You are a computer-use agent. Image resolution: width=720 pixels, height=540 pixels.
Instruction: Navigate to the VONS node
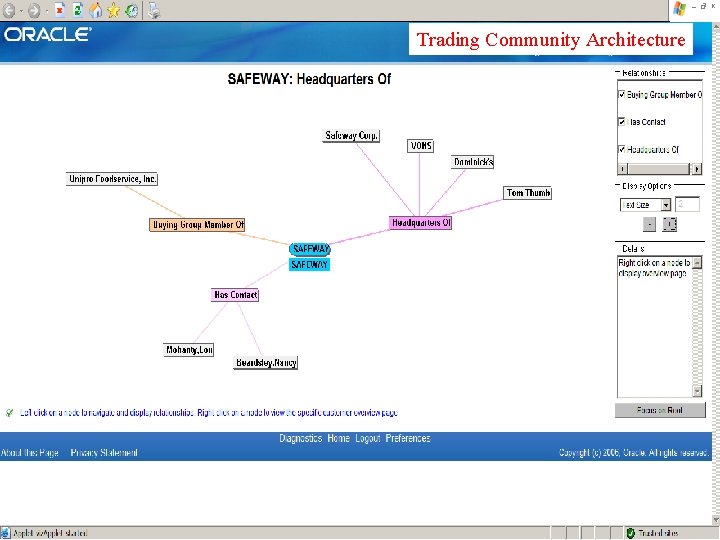click(x=421, y=146)
